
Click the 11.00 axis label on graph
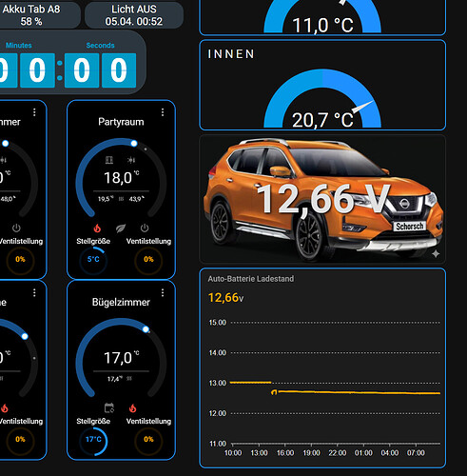click(218, 444)
